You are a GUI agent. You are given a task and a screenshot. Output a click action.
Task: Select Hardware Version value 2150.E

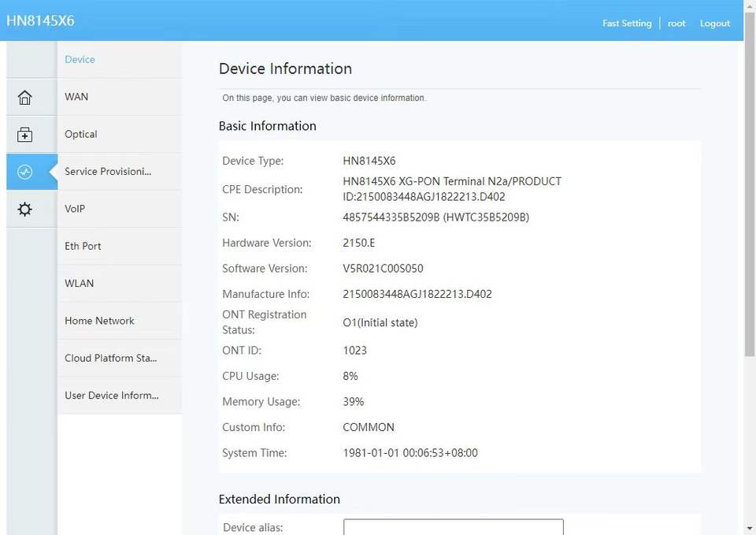point(359,243)
